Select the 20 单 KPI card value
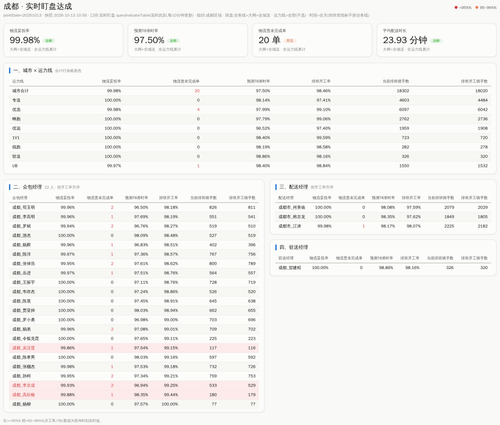 [269, 40]
